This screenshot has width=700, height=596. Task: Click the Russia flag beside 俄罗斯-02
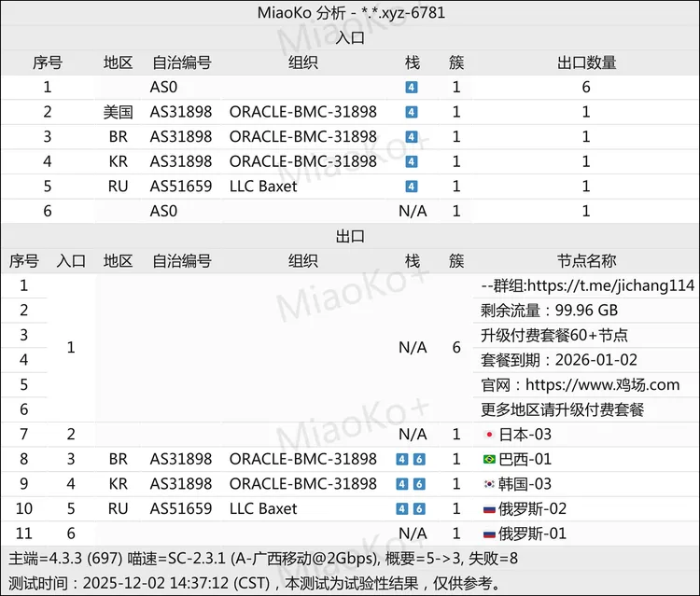(x=488, y=509)
